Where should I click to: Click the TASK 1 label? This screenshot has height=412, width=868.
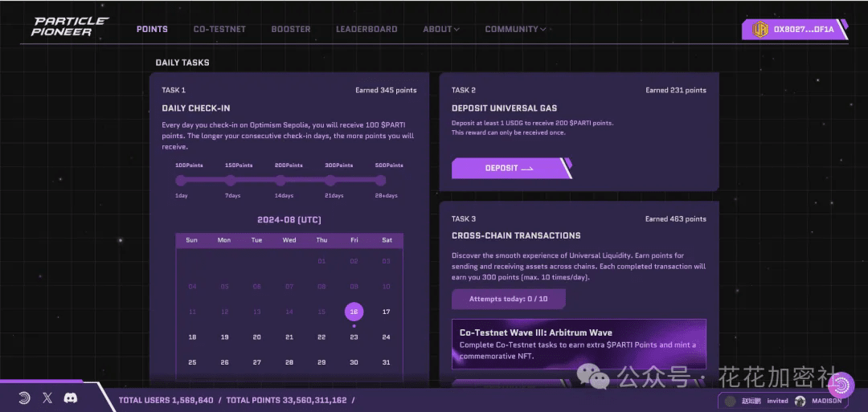coord(174,90)
